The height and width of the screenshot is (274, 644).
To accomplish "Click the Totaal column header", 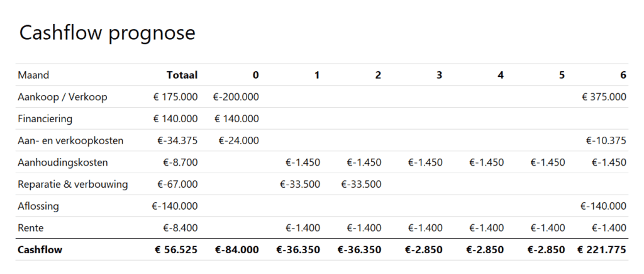I will point(182,75).
